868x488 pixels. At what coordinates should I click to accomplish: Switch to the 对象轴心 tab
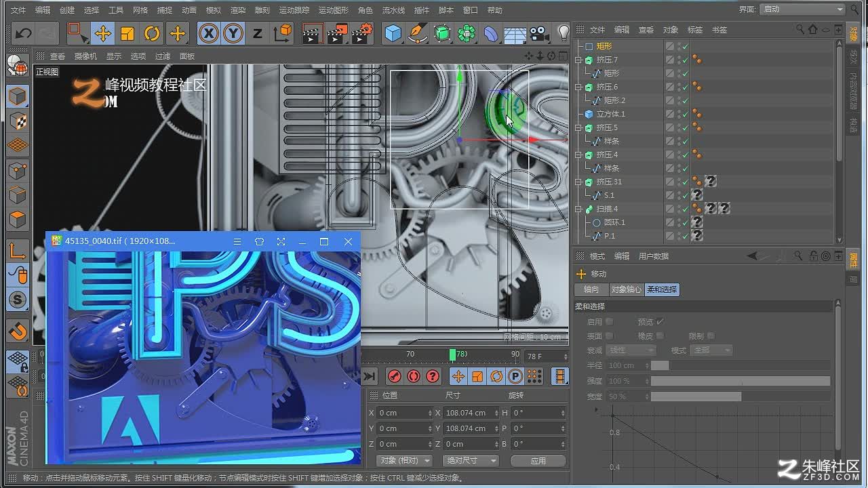[626, 289]
